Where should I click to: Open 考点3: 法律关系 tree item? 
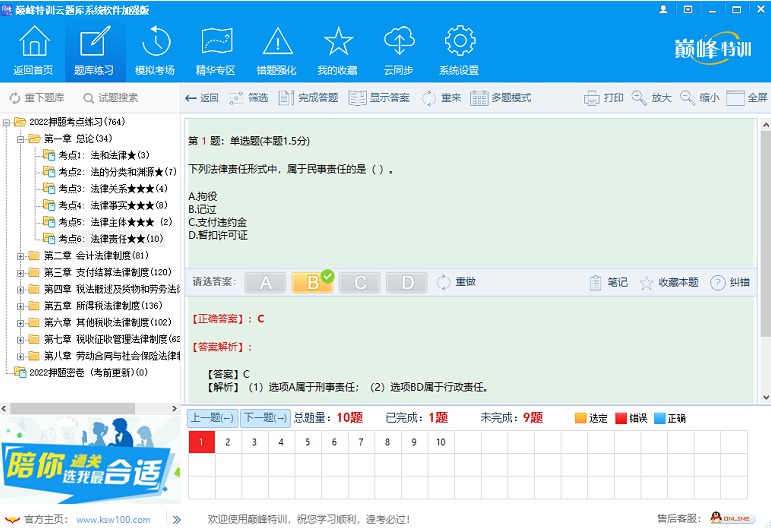[113, 188]
